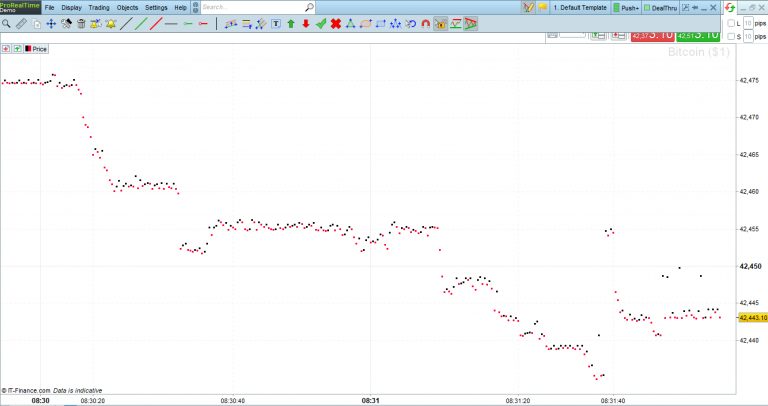Select the green up arrow drawing tool

tap(290, 23)
